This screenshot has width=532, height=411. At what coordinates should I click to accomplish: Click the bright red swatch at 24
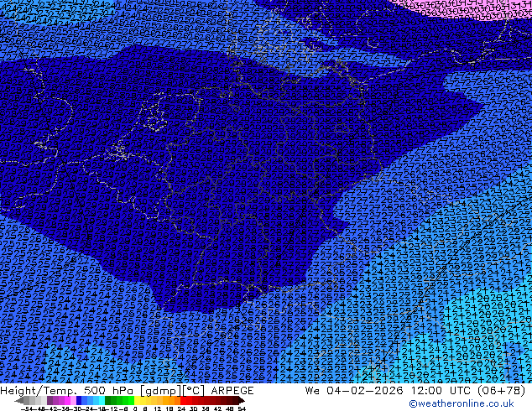tap(183, 400)
